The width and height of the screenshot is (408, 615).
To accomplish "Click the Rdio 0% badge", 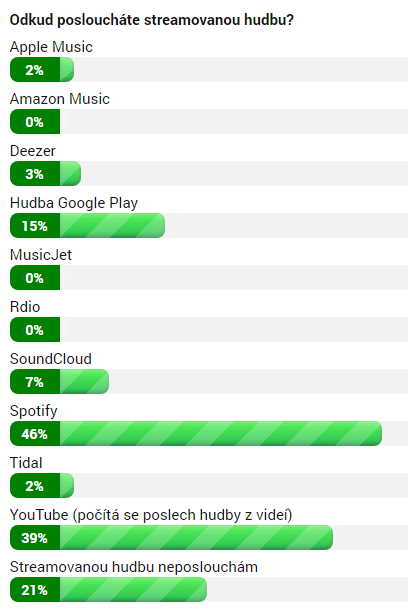I will click(x=35, y=329).
